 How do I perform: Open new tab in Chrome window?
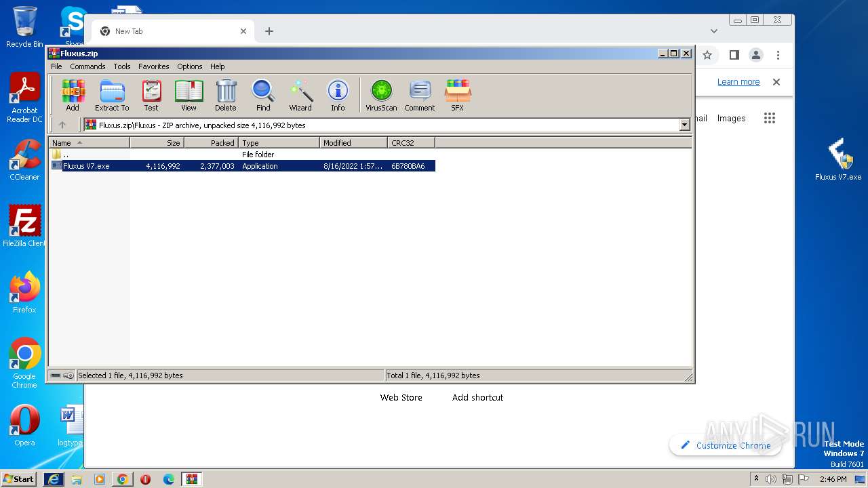(269, 31)
